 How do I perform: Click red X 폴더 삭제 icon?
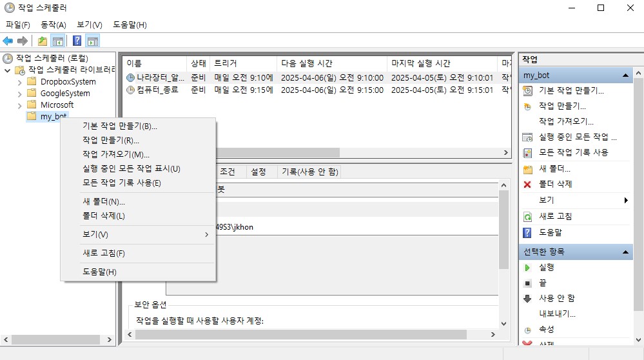click(x=527, y=185)
